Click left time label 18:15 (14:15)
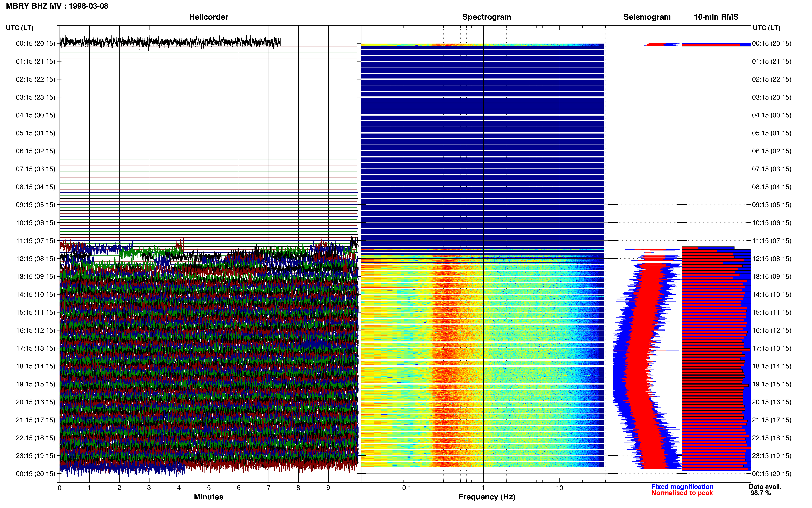Viewport: 812px width, 508px height. [x=36, y=366]
